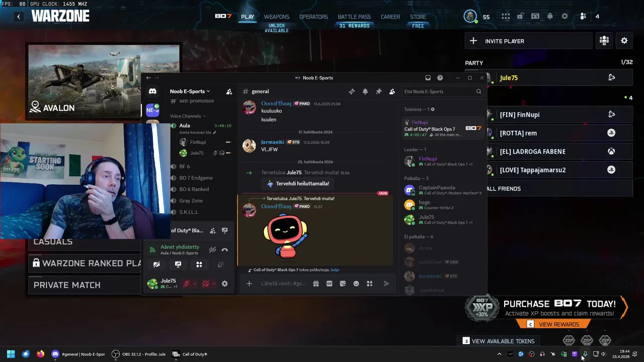644x362 pixels.
Task: Open Windows Start menu
Action: pos(11,354)
